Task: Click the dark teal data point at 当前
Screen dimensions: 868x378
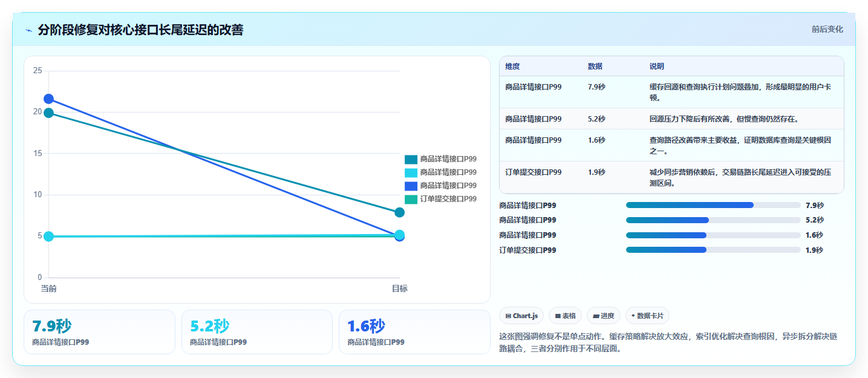Action: [49, 112]
